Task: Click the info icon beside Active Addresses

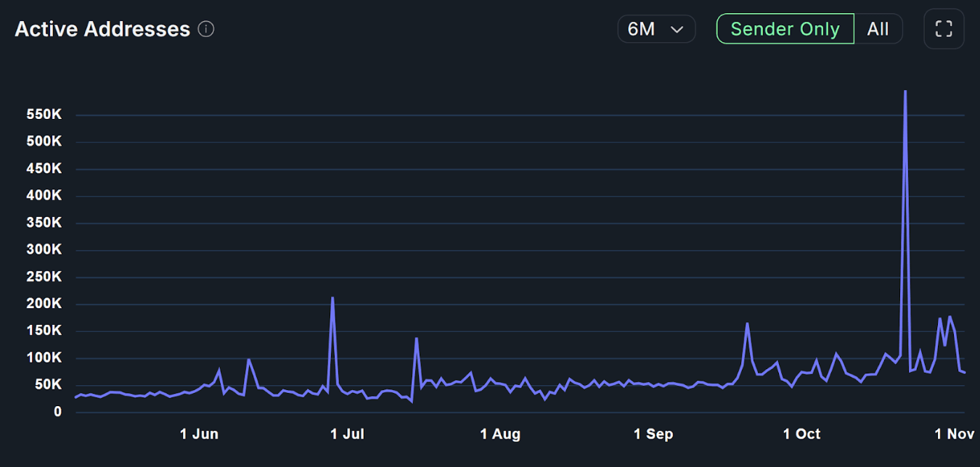Action: point(206,29)
